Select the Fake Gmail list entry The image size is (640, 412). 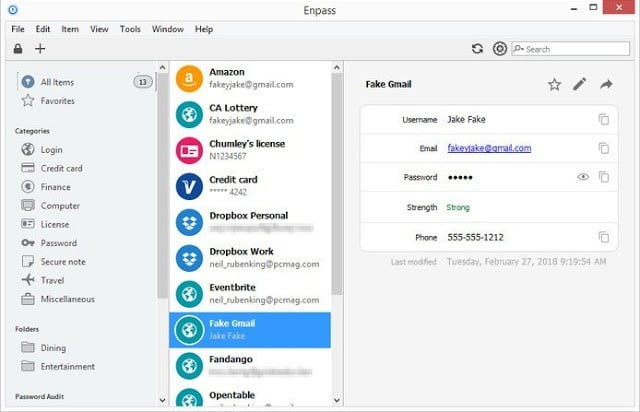coord(250,330)
